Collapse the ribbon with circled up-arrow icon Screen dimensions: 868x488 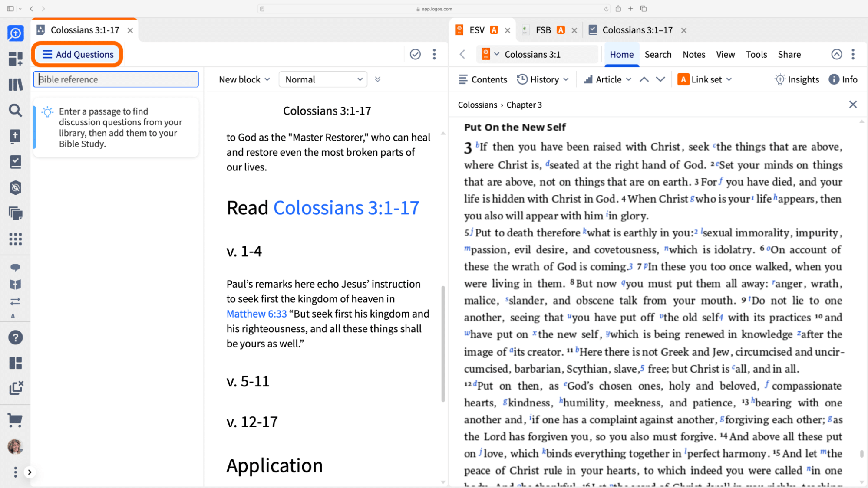point(836,54)
